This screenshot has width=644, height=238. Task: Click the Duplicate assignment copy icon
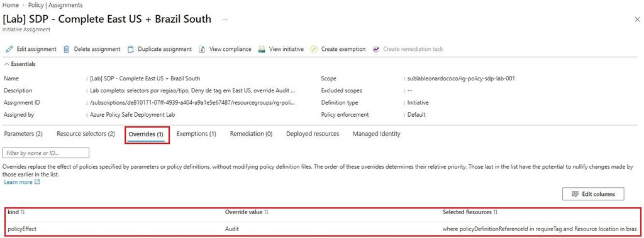131,49
